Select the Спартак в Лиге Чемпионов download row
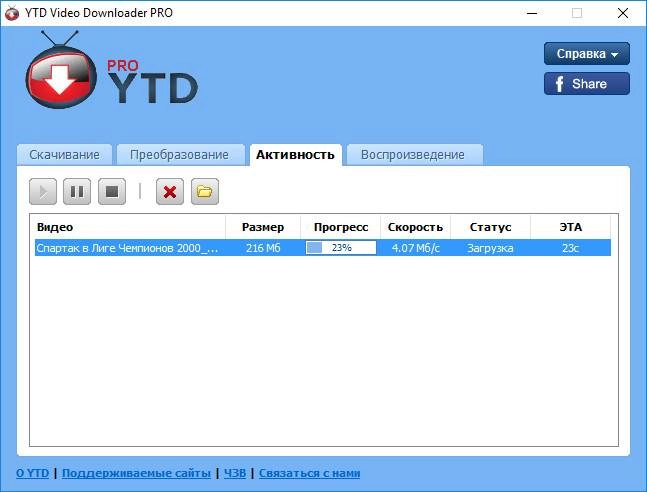647x492 pixels. click(323, 248)
